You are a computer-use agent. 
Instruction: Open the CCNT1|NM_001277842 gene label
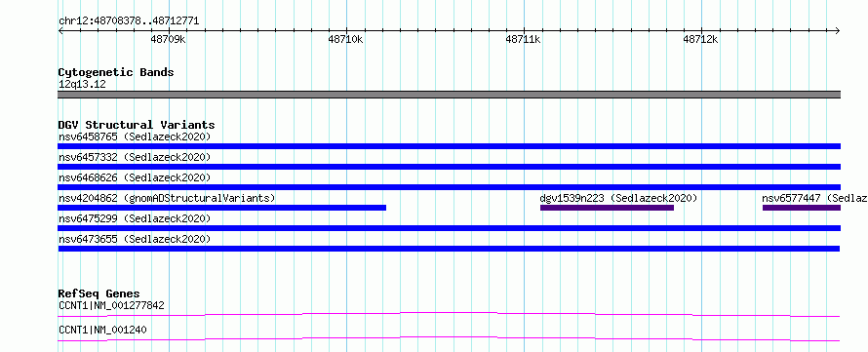[111, 305]
